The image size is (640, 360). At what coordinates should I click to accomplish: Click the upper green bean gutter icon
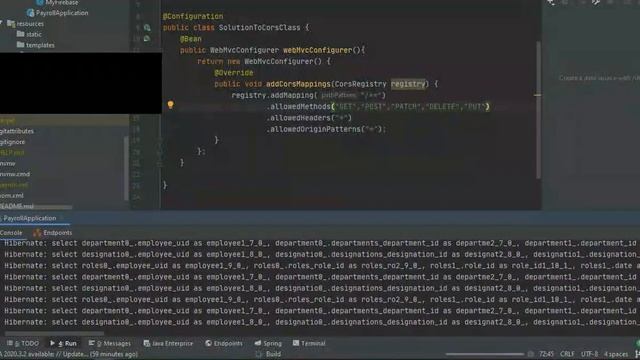point(147,28)
